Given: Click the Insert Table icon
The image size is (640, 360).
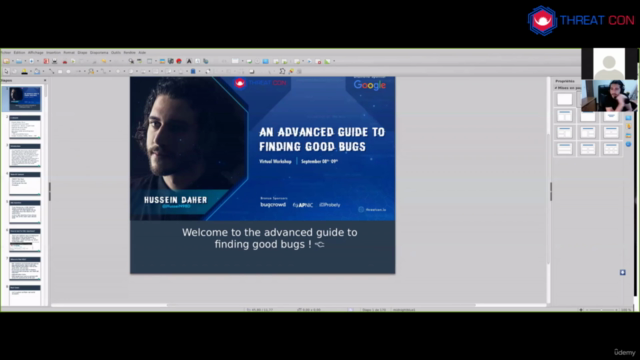Looking at the screenshot, I should coord(235,61).
